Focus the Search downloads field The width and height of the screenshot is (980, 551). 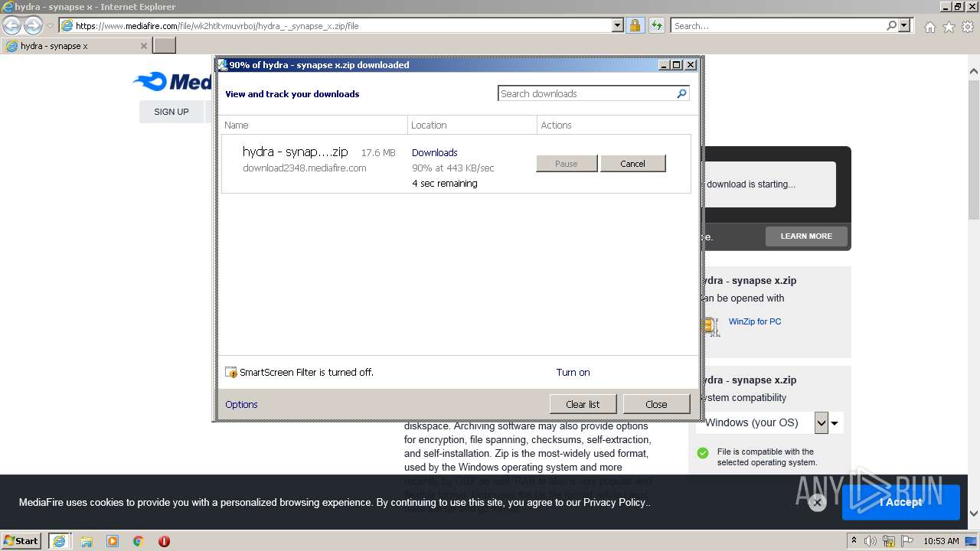586,93
